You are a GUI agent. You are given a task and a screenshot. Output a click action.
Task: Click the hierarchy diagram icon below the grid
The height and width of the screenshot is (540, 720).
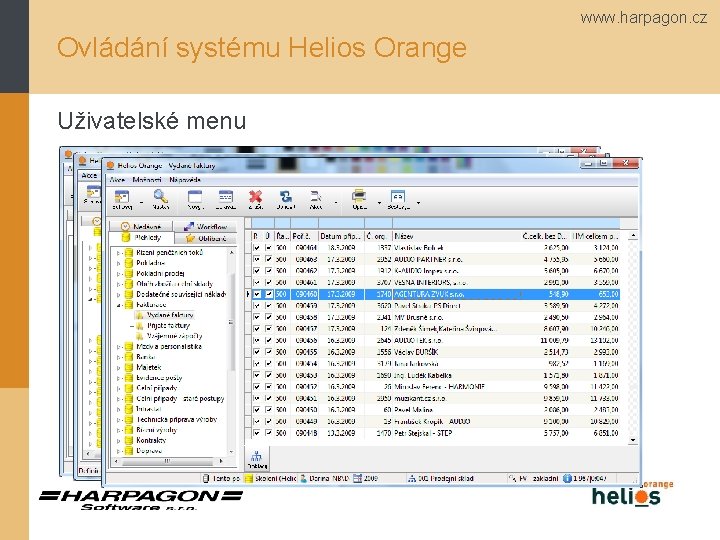pyautogui.click(x=257, y=456)
